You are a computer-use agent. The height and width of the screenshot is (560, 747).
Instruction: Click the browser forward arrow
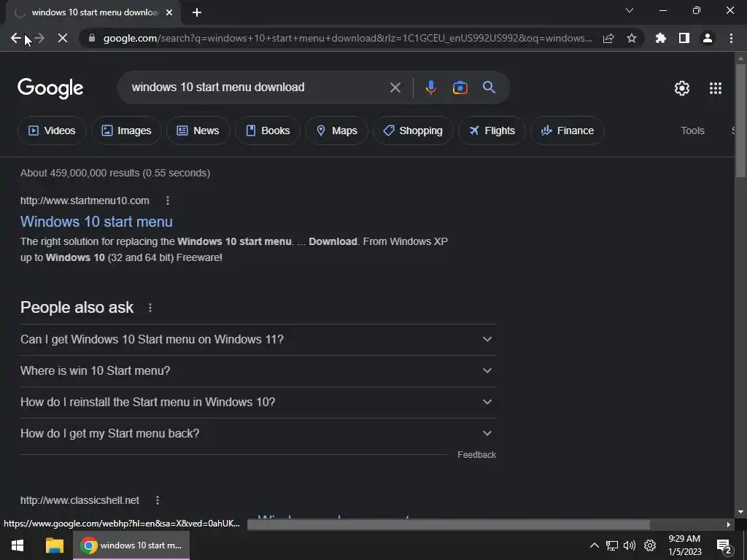pyautogui.click(x=39, y=38)
